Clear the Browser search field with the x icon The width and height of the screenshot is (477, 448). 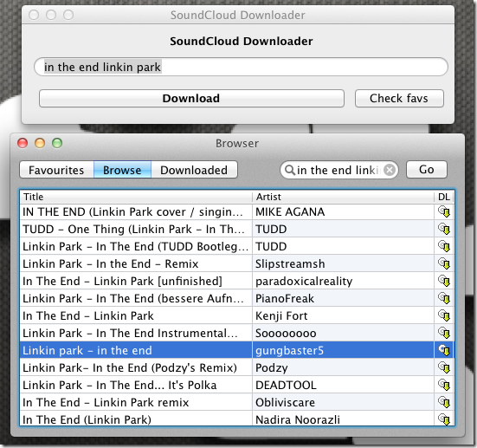[390, 170]
